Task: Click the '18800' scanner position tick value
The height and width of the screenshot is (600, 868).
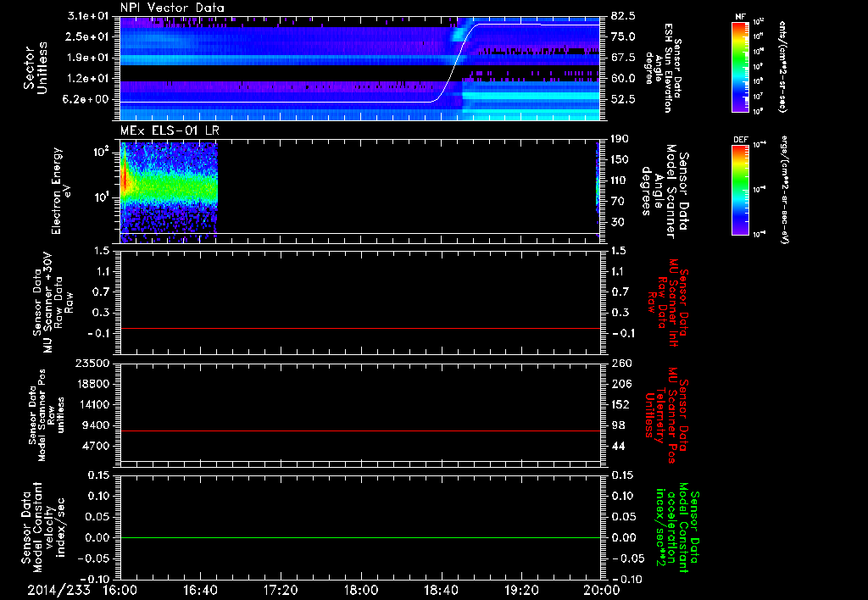Action: click(x=93, y=384)
